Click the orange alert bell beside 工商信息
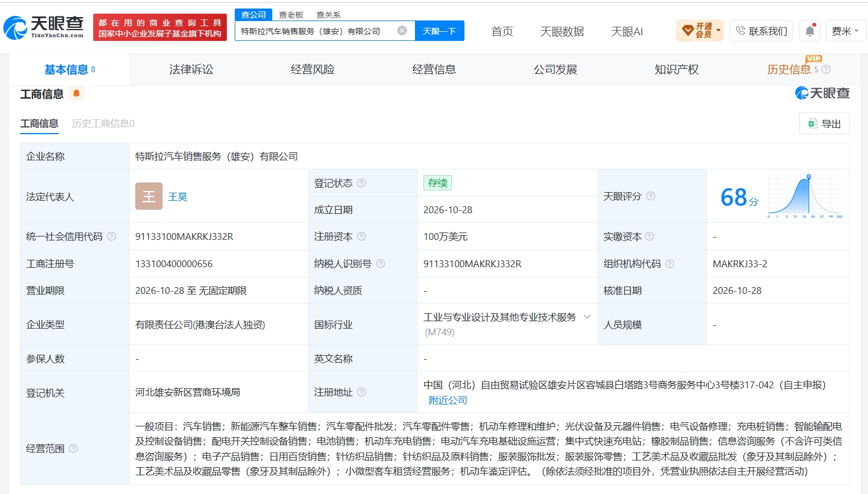 click(x=76, y=93)
